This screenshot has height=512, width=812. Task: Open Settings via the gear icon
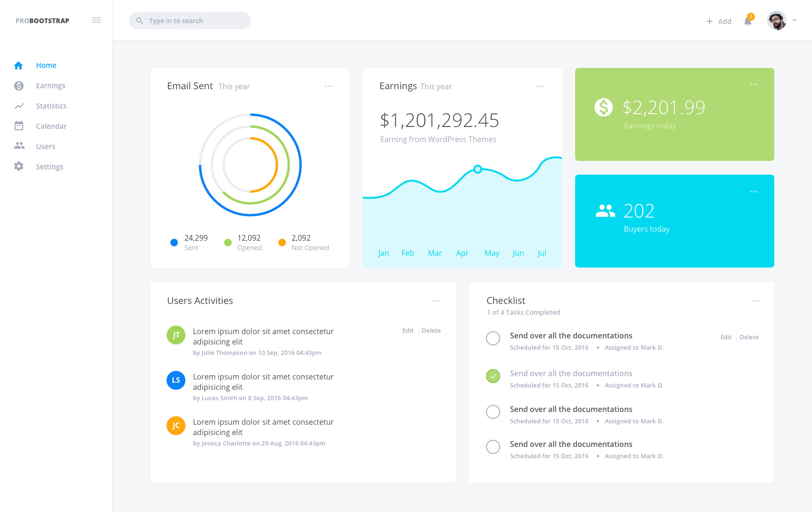click(x=18, y=166)
